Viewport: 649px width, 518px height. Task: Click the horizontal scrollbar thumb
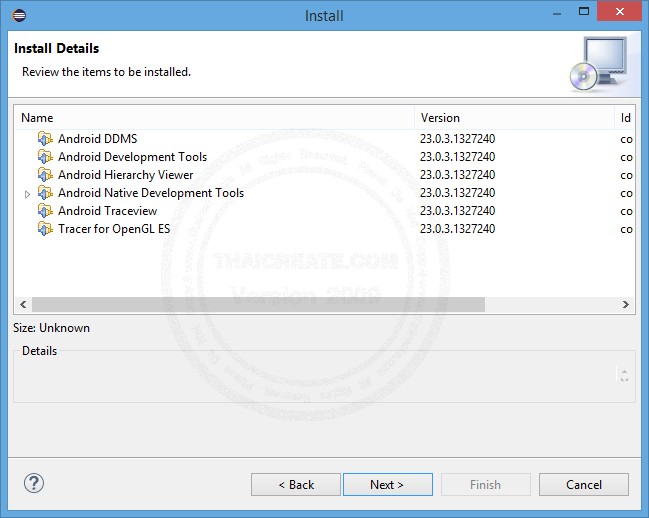258,305
